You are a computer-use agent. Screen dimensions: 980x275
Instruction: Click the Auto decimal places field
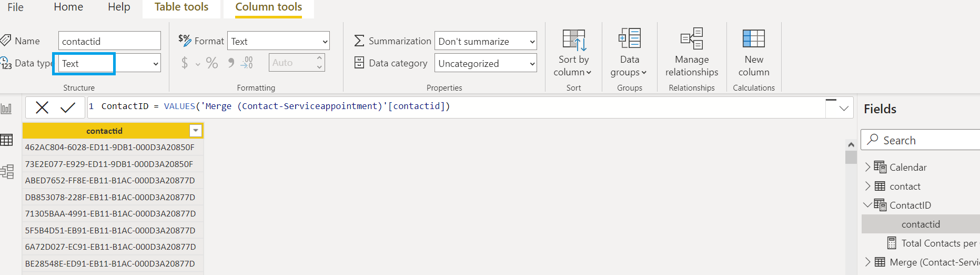click(x=292, y=63)
